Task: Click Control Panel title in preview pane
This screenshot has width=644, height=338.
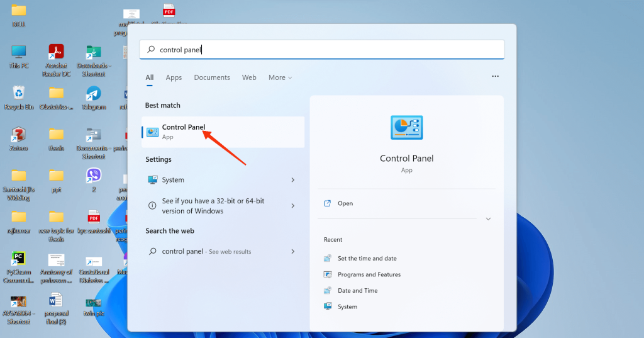Action: (x=407, y=159)
